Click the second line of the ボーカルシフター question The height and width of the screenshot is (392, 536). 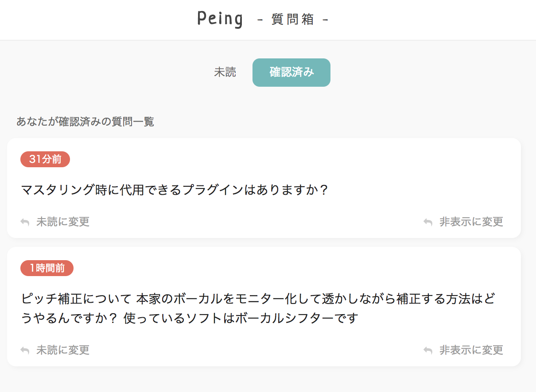click(x=189, y=318)
